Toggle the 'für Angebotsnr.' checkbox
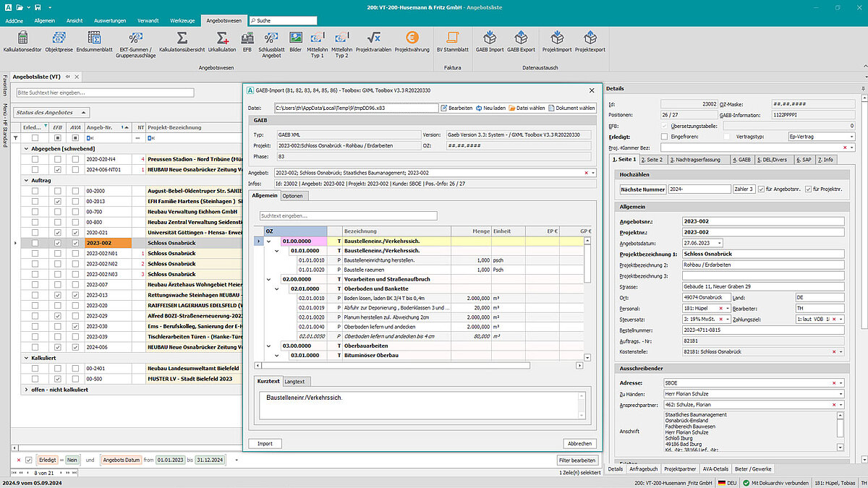Image resolution: width=868 pixels, height=488 pixels. (x=761, y=189)
